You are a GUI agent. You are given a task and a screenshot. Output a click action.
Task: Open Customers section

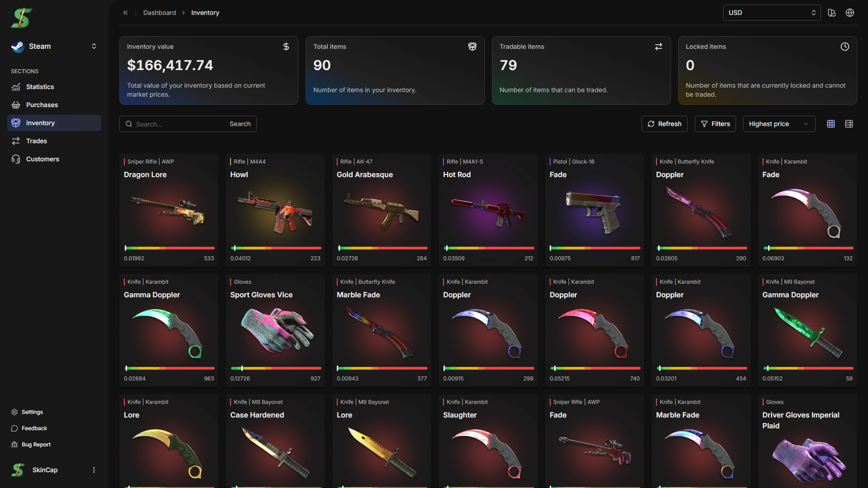point(54,159)
